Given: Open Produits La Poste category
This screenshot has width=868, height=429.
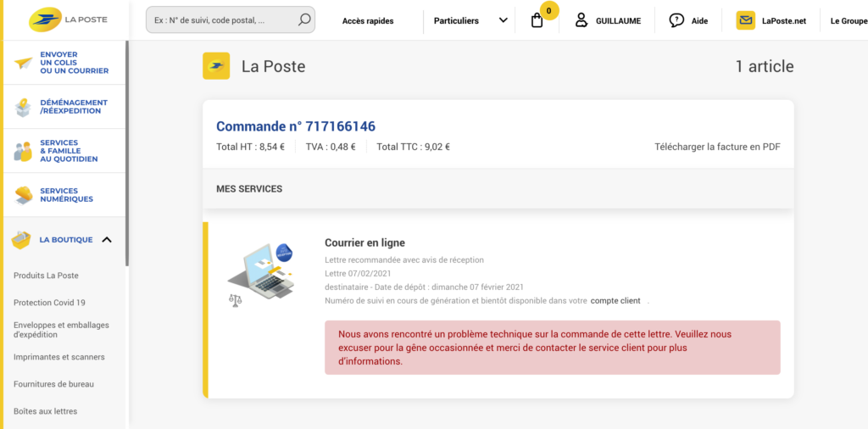Looking at the screenshot, I should click(x=46, y=275).
